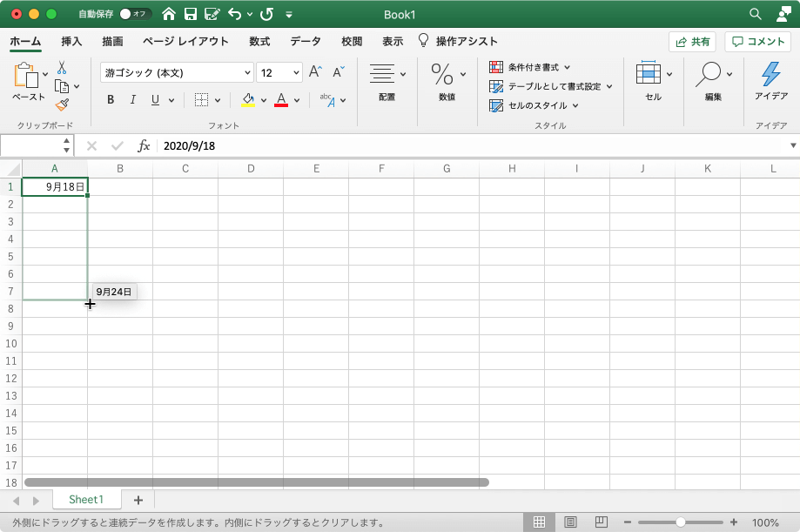800x532 pixels.
Task: Click the Paste clipboard icon
Action: [26, 75]
